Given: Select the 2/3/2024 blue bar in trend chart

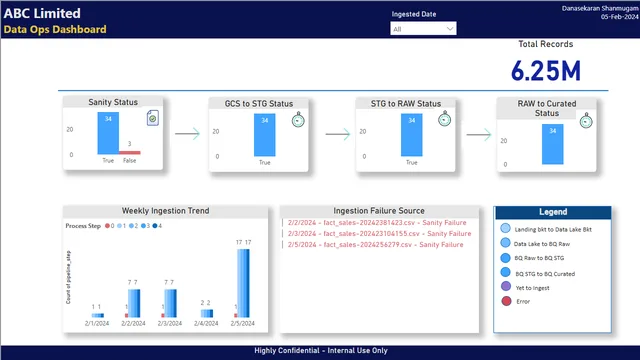Looking at the screenshot, I should [171, 303].
